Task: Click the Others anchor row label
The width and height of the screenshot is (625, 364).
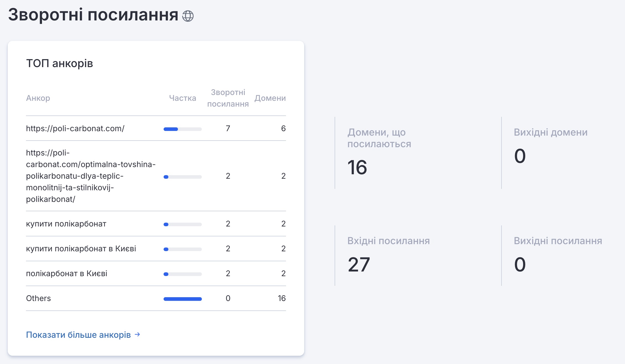Action: coord(38,298)
